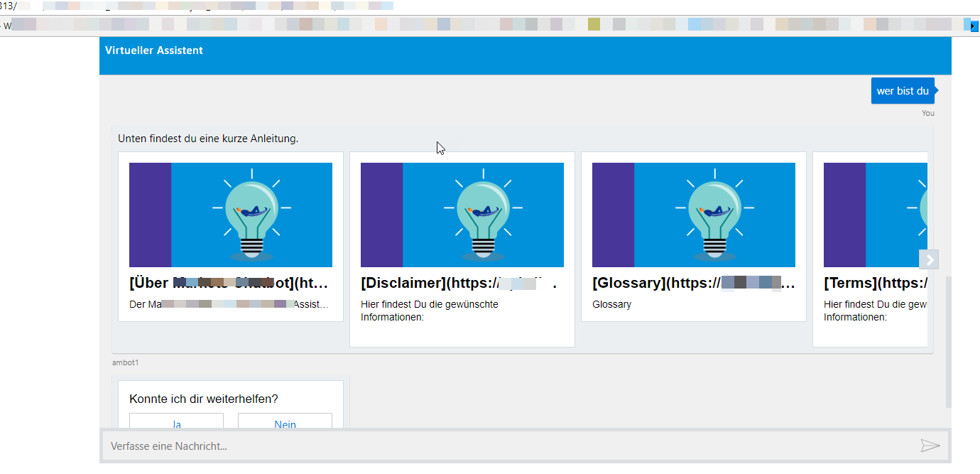Click the lightbulb image on the Disclaimer card
The width and height of the screenshot is (980, 474).
(462, 215)
